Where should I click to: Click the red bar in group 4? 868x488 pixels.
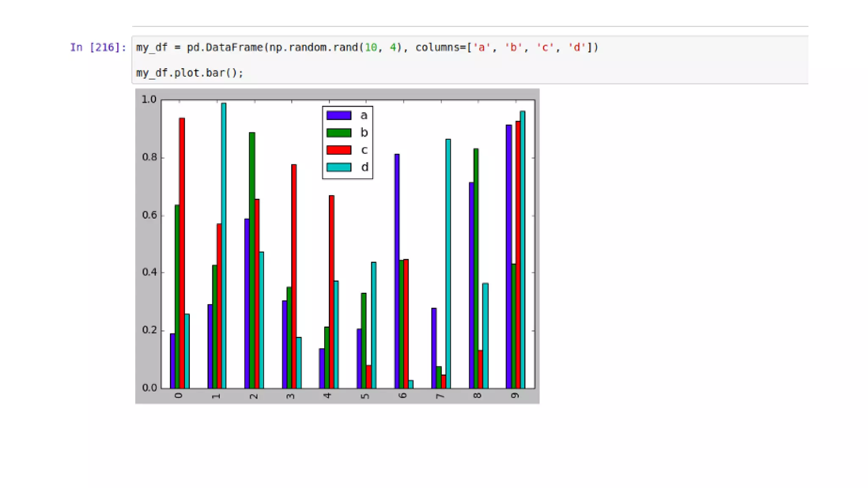(331, 292)
